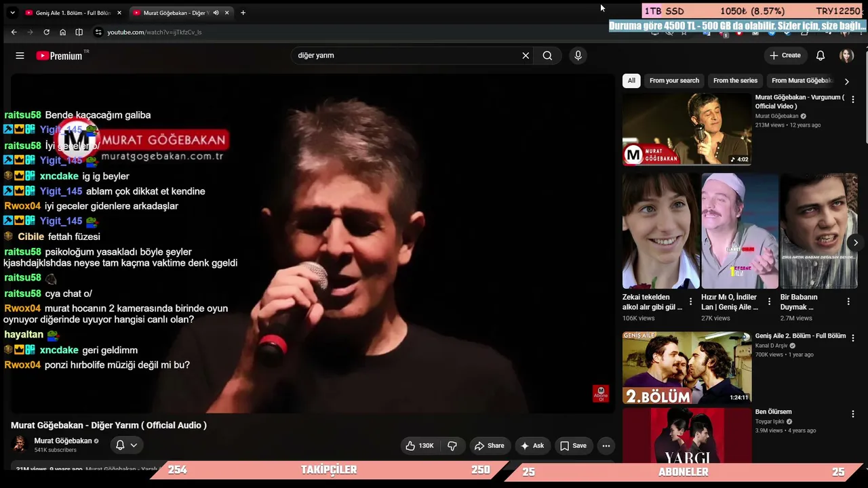Click the Create button
The height and width of the screenshot is (488, 868).
tap(785, 56)
